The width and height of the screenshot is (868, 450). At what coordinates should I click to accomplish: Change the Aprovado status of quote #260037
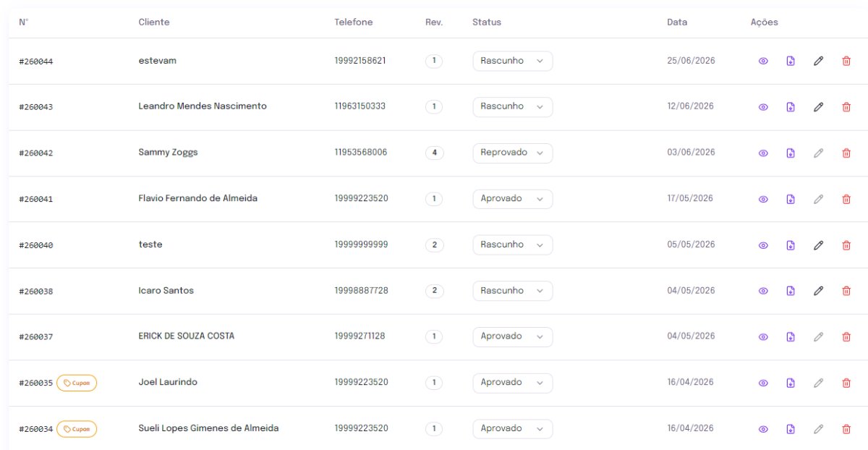[x=512, y=336]
